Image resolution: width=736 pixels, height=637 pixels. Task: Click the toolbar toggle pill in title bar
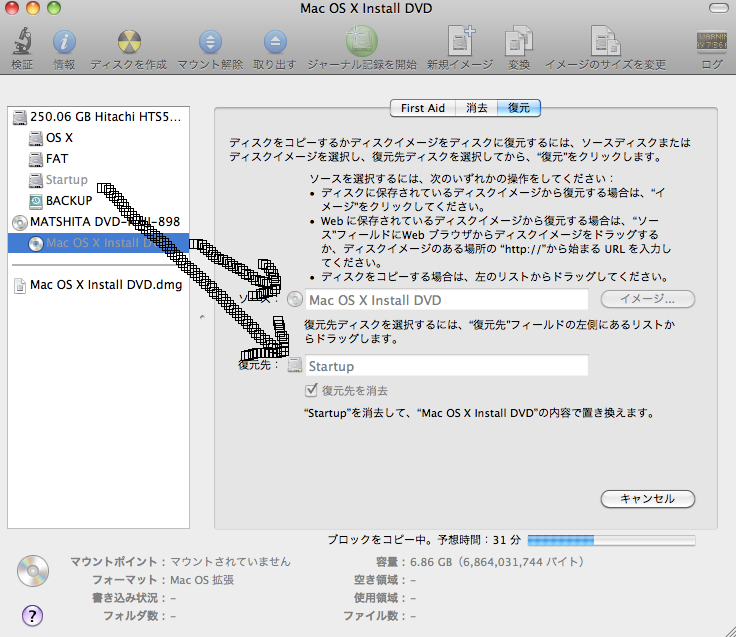pyautogui.click(x=718, y=8)
